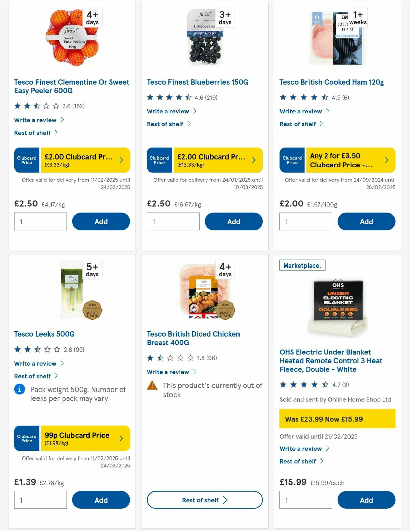
Task: Click the Clubcard Price badge on cooked ham offer
Action: (x=292, y=160)
